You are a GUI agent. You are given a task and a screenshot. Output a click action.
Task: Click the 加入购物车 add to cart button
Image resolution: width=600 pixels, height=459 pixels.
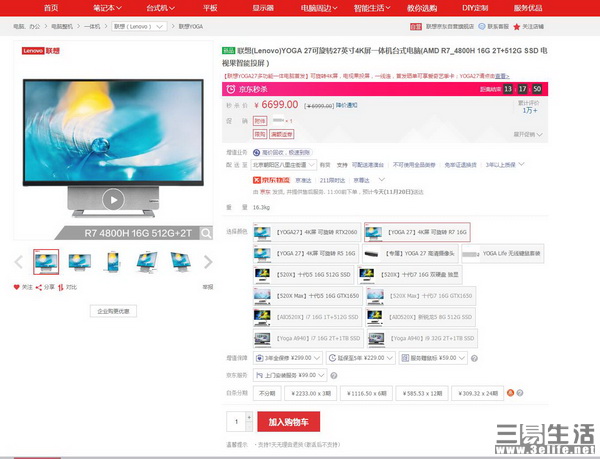tap(289, 422)
